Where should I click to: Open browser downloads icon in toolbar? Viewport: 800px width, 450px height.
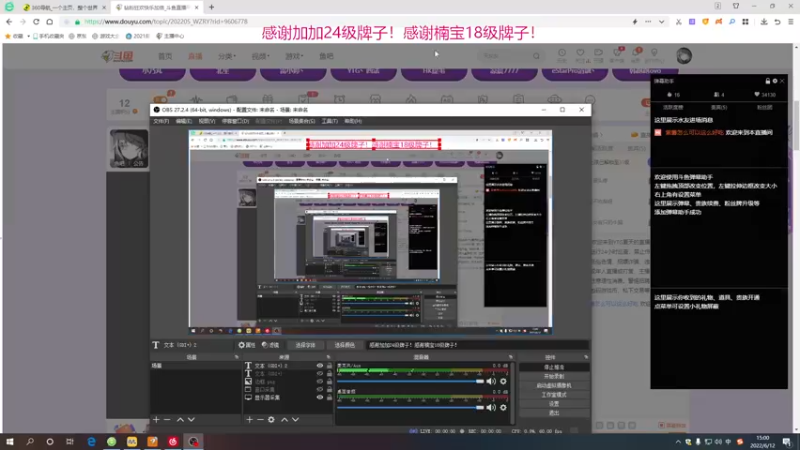click(764, 22)
